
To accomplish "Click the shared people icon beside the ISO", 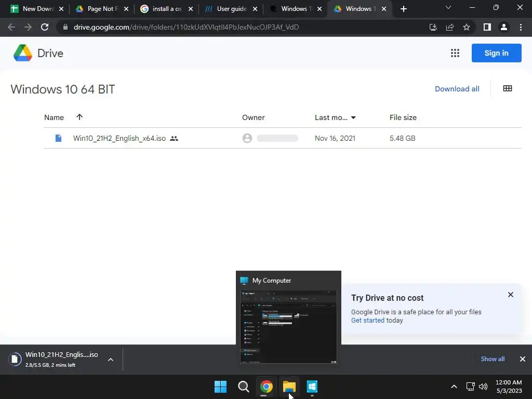I will 174,138.
